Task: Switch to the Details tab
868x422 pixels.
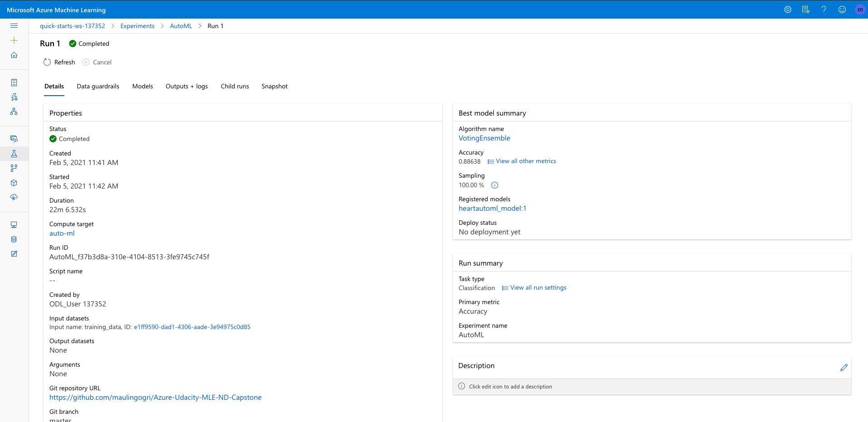Action: coord(54,86)
